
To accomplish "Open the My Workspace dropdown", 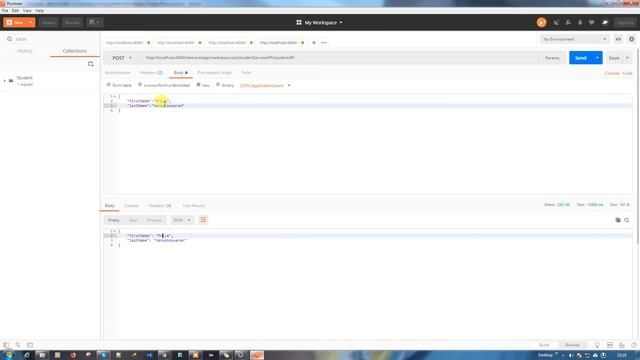I will [x=320, y=23].
